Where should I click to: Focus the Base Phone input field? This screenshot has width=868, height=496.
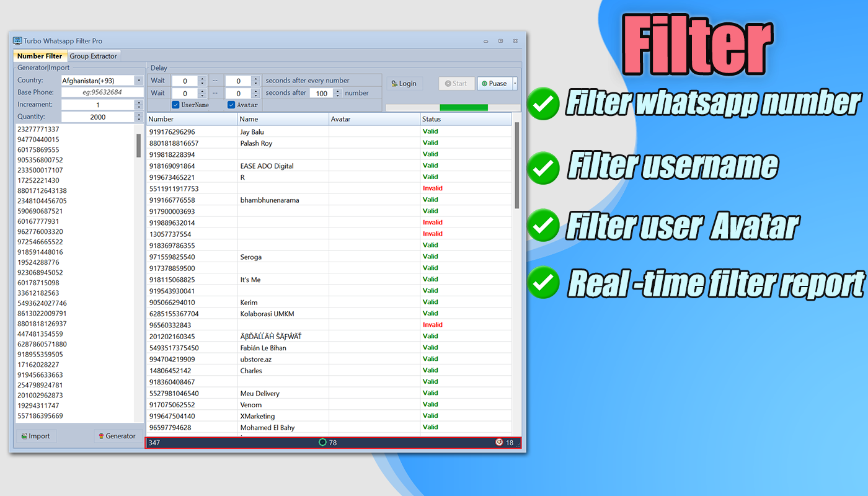102,92
